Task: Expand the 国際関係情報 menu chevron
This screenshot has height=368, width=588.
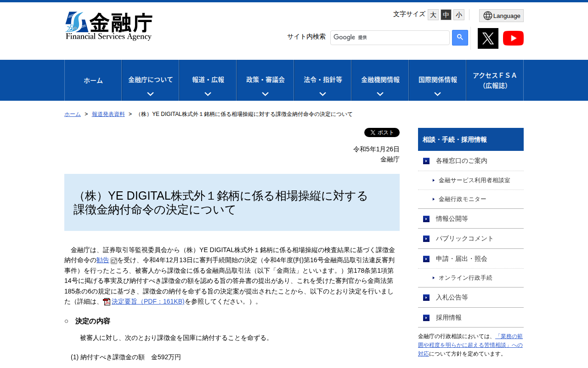Action: click(437, 94)
